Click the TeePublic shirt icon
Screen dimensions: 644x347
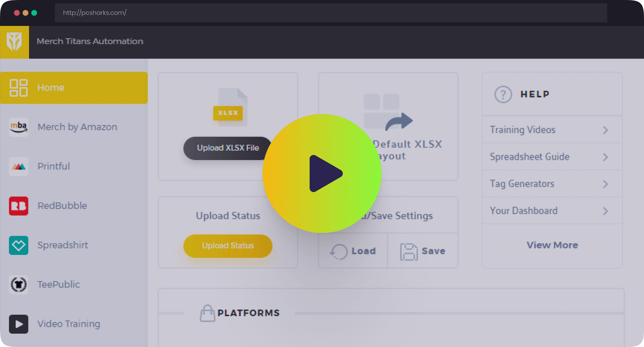19,285
